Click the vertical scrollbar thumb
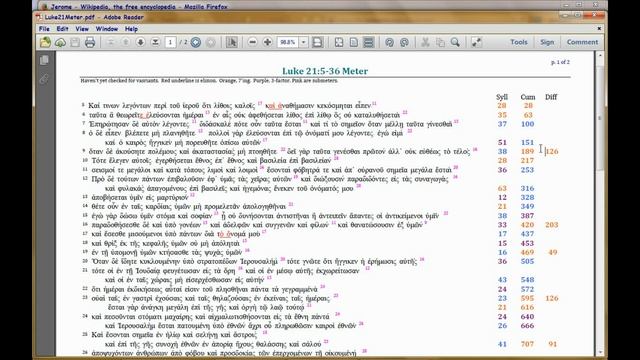Image resolution: width=640 pixels, height=360 pixels. pos(600,117)
